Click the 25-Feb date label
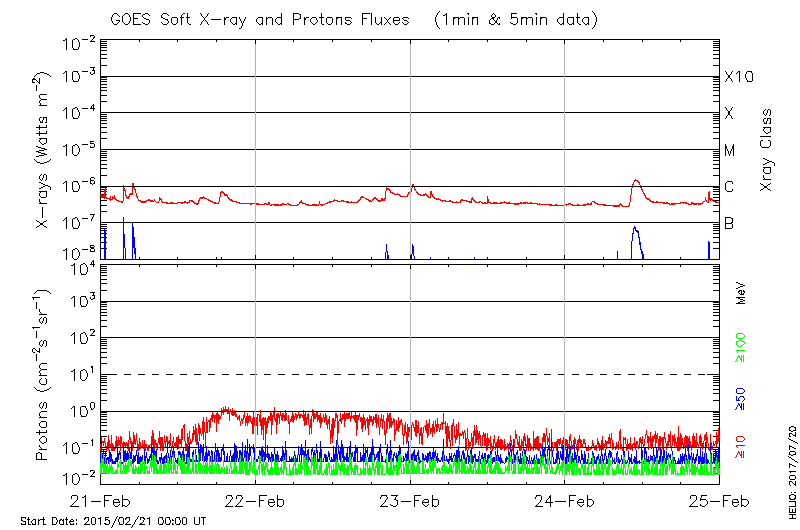This screenshot has height=530, width=800. coord(719,501)
